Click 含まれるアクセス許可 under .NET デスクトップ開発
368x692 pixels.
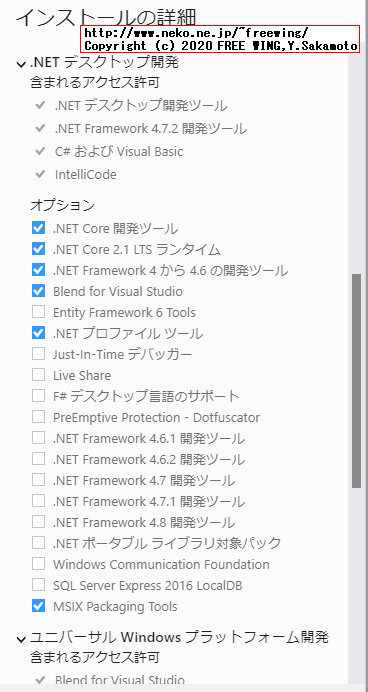pyautogui.click(x=94, y=83)
